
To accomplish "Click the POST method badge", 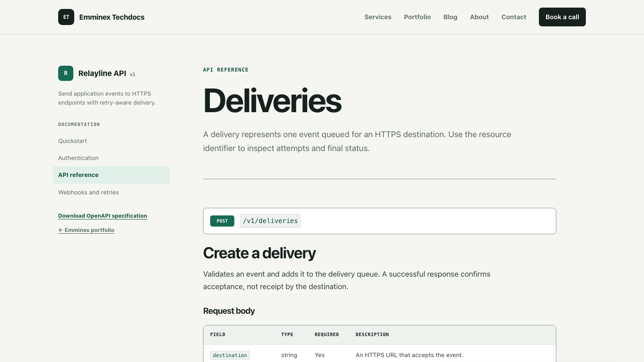I will pos(222,221).
